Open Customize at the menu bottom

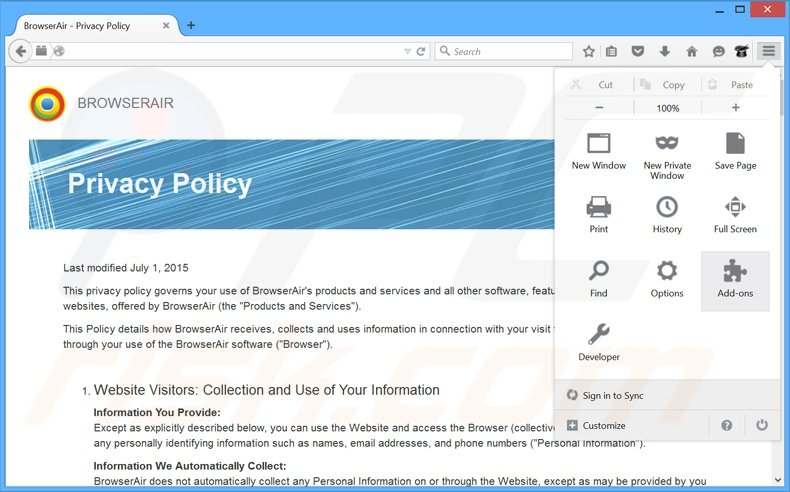(x=596, y=426)
